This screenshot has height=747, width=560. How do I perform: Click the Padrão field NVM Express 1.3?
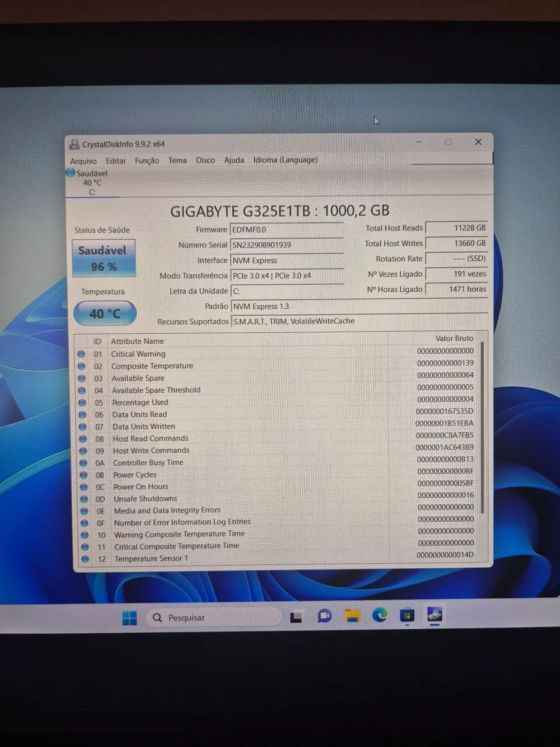[359, 306]
